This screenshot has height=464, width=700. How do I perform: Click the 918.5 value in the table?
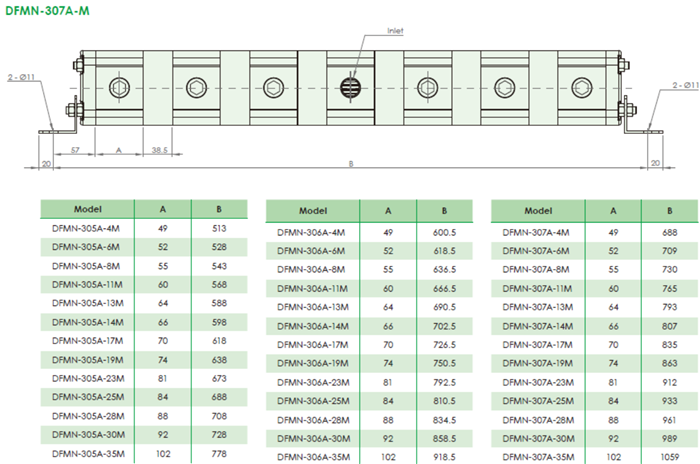[444, 456]
